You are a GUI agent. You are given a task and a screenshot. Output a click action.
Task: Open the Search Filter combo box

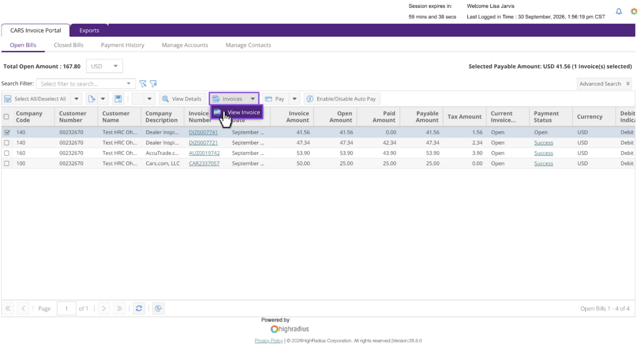(86, 84)
